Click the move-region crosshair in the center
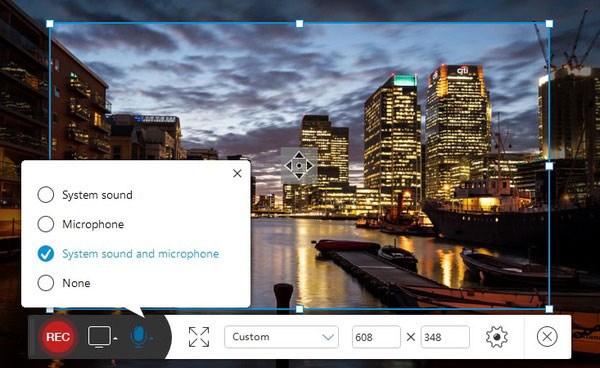The image size is (600, 368). coord(299,166)
